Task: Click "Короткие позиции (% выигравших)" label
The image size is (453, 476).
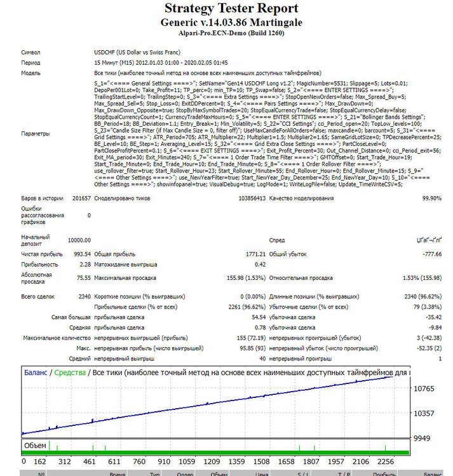Action: tap(139, 296)
